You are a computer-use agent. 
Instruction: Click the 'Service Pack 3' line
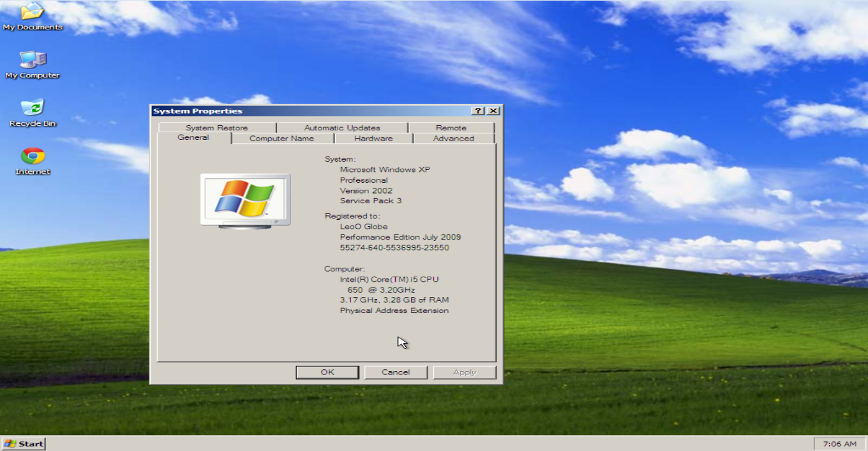click(371, 201)
